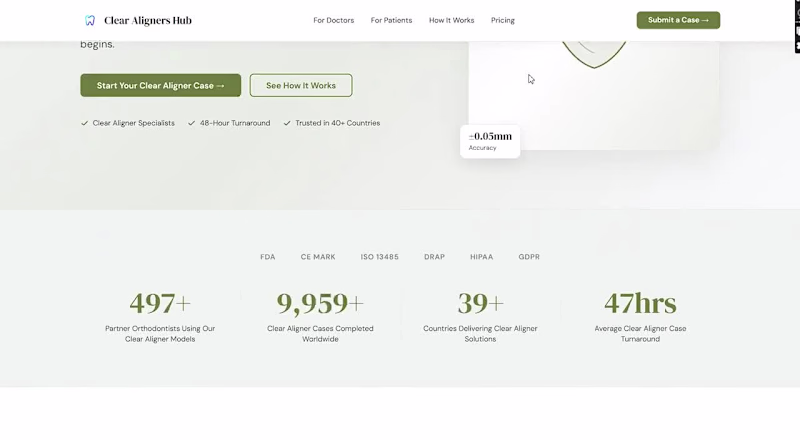The image size is (800, 440).
Task: Click the ISO 13485 label
Action: 380,257
